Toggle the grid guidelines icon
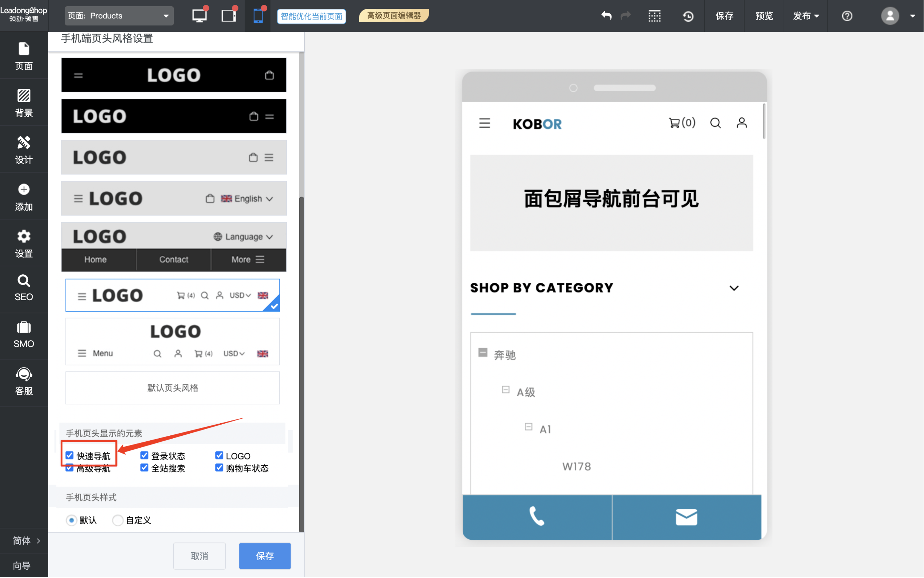This screenshot has width=924, height=578. (x=654, y=16)
